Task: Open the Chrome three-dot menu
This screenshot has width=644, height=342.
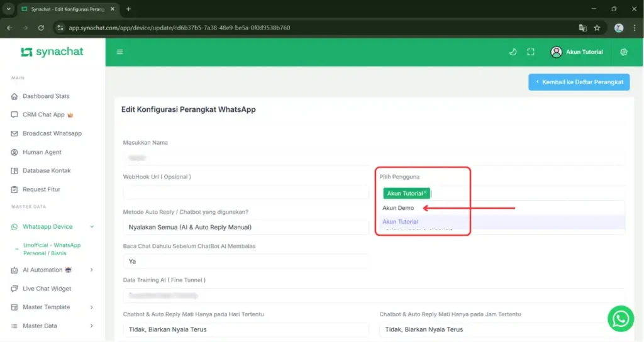Action: tap(635, 28)
